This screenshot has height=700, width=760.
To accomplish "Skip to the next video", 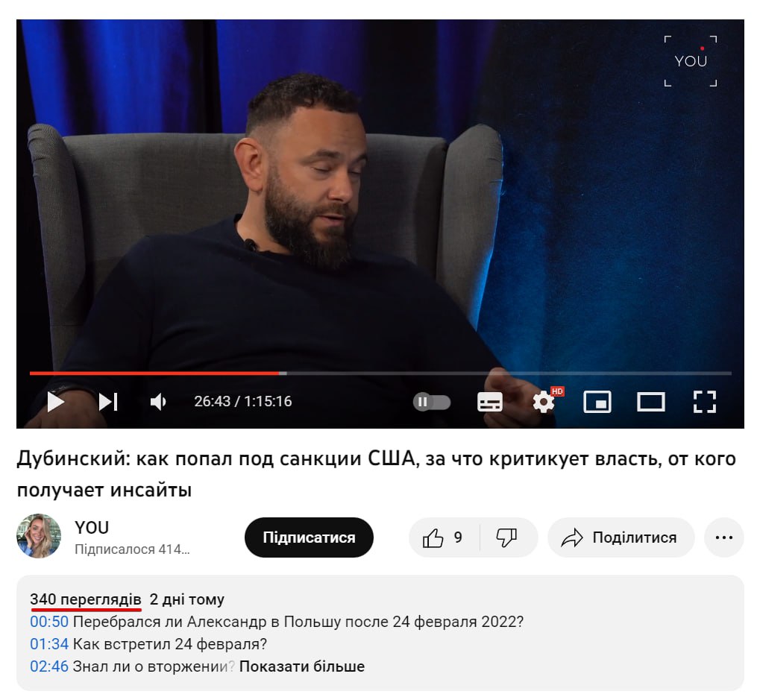I will (107, 402).
